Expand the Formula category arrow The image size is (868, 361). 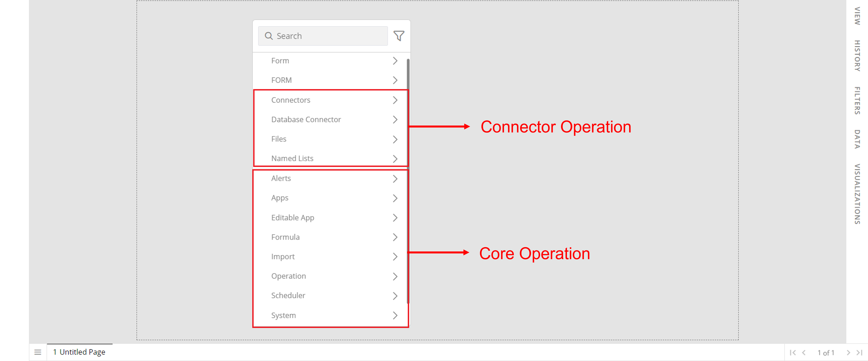tap(395, 237)
